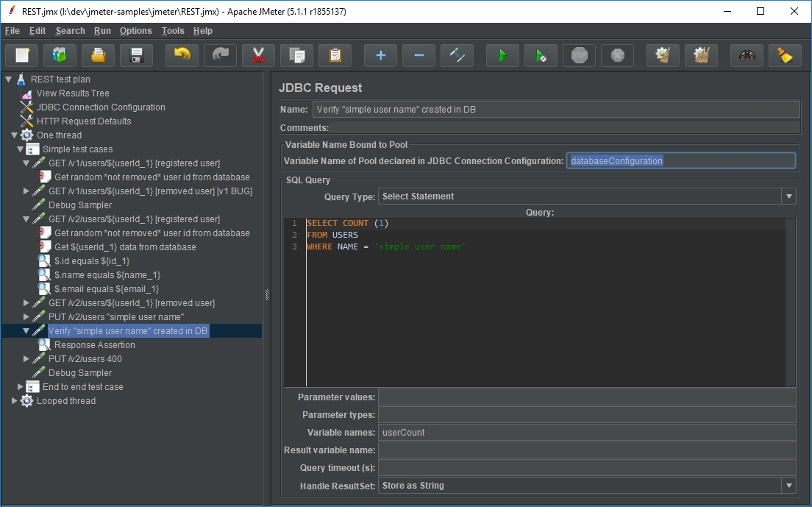Screen dimensions: 812x507
Task: Open Search with binoculars icon
Action: pyautogui.click(x=747, y=55)
